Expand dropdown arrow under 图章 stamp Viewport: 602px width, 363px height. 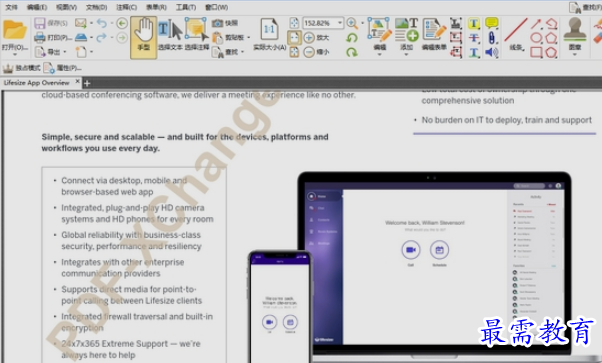coord(575,55)
